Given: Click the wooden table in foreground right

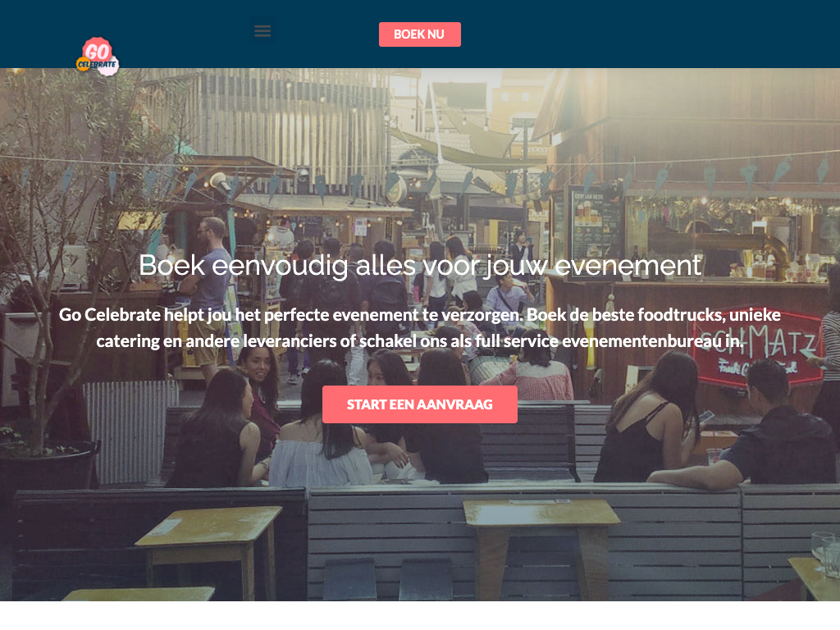Looking at the screenshot, I should click(541, 546).
